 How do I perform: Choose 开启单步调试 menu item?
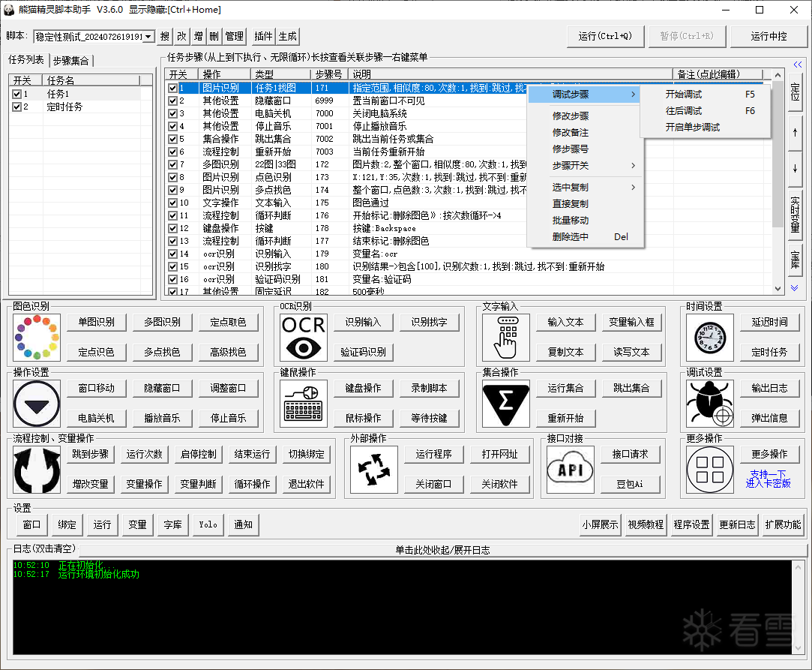tap(706, 128)
